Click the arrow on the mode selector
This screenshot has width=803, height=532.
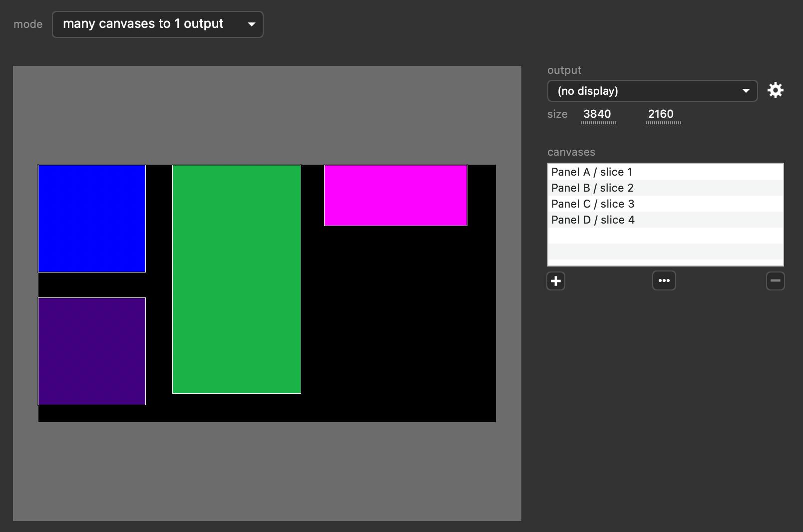[x=252, y=24]
